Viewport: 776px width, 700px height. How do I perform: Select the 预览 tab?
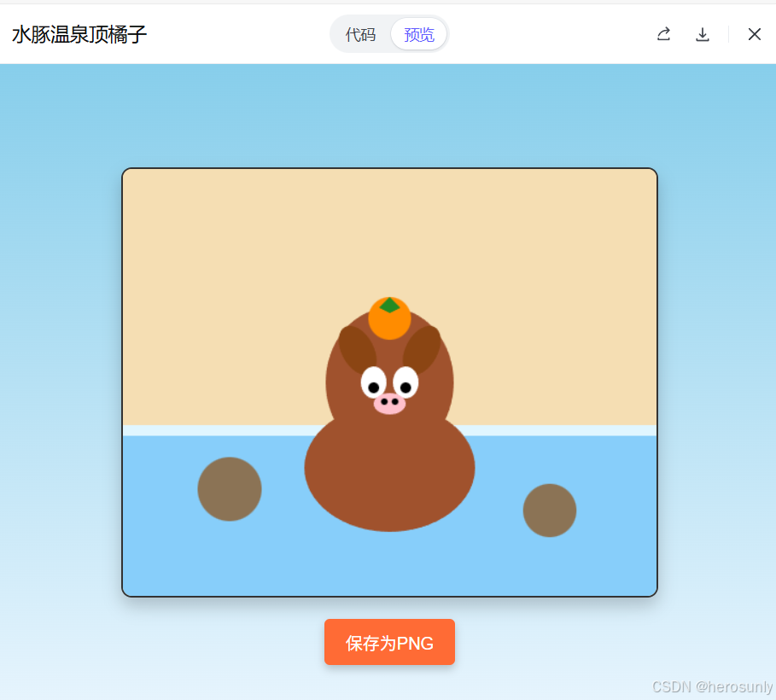[x=417, y=35]
